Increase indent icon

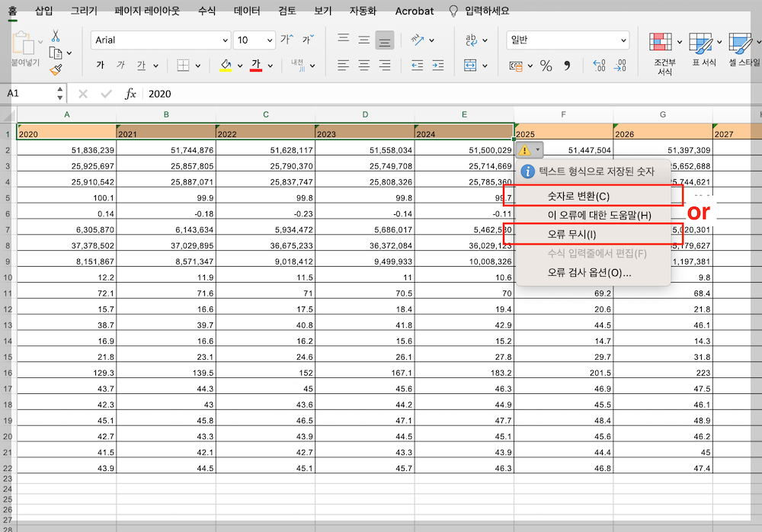point(438,65)
